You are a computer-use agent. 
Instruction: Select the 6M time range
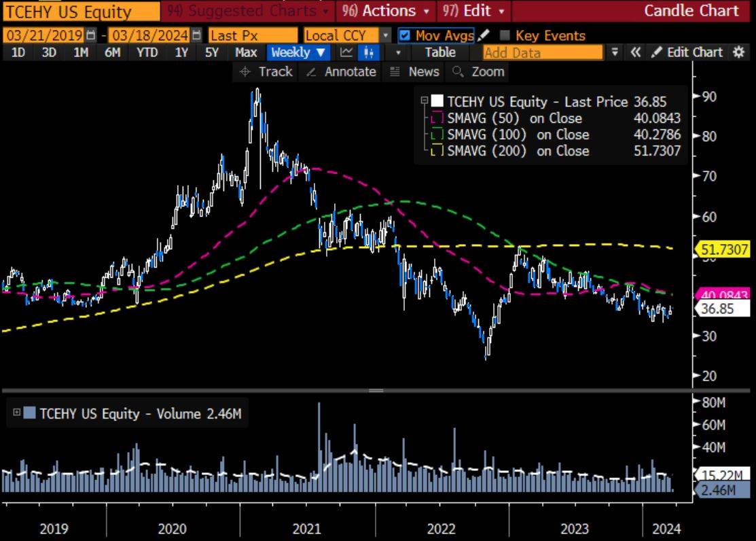tap(112, 52)
